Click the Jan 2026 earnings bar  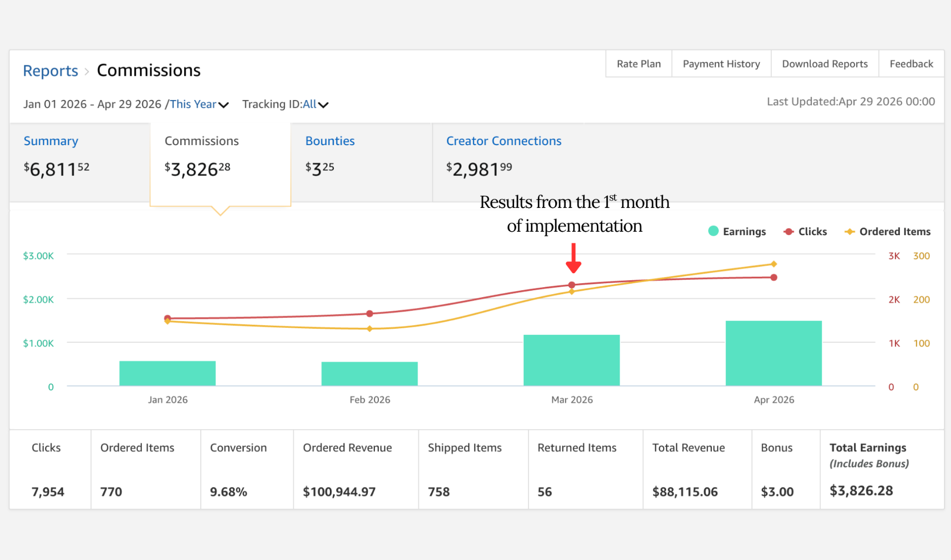pos(167,373)
